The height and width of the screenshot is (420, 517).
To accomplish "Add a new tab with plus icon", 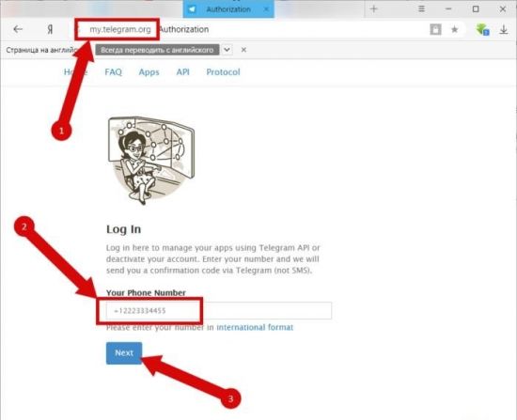I will [x=373, y=8].
